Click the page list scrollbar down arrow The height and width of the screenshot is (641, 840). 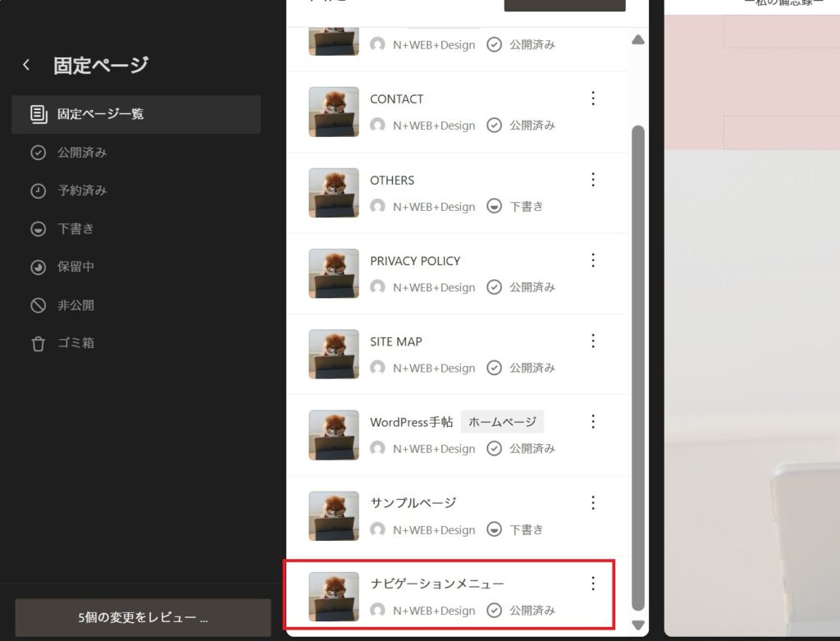(638, 625)
